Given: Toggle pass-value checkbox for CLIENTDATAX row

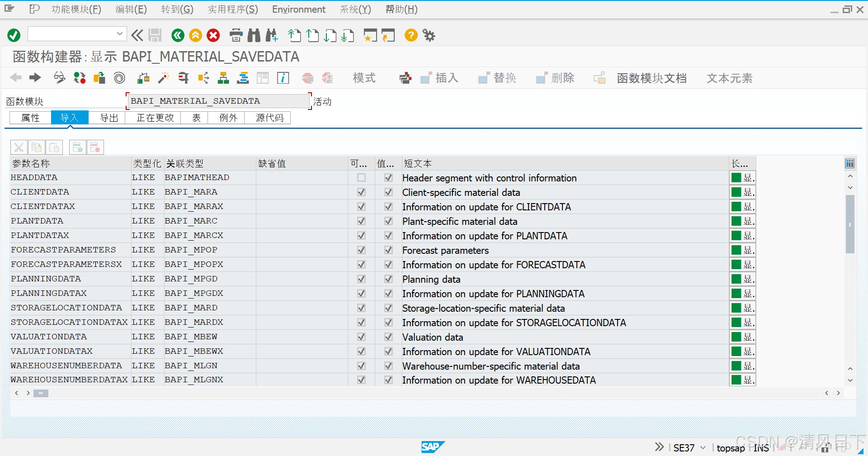Looking at the screenshot, I should [388, 207].
